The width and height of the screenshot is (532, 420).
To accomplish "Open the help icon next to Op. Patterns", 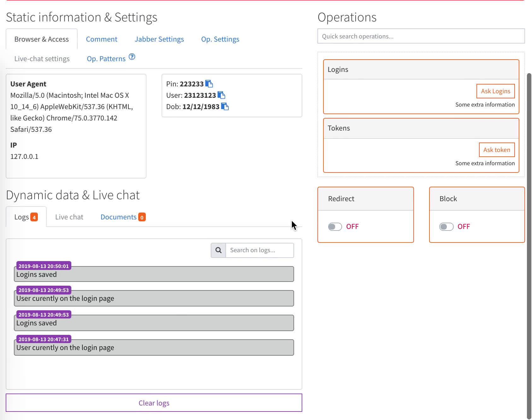I will [132, 57].
